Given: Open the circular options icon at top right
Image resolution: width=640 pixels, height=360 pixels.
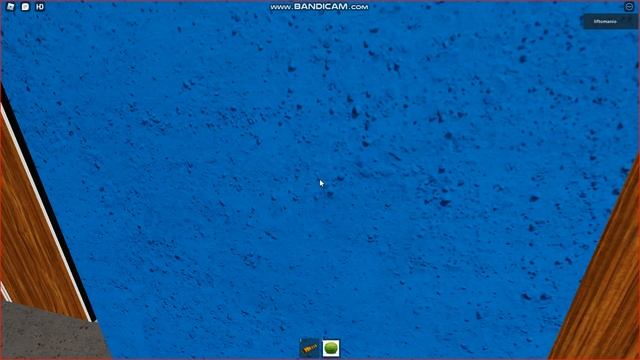Looking at the screenshot, I should click(629, 6).
